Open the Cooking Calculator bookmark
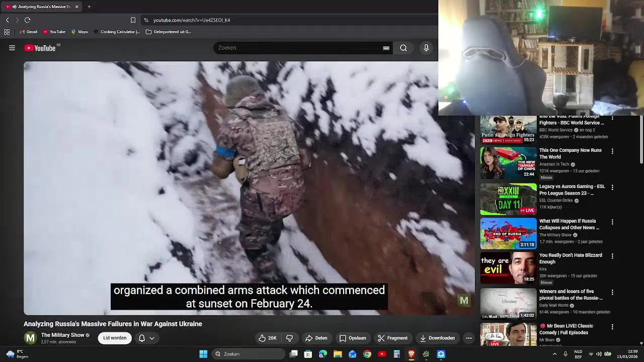The image size is (644, 362). [116, 32]
